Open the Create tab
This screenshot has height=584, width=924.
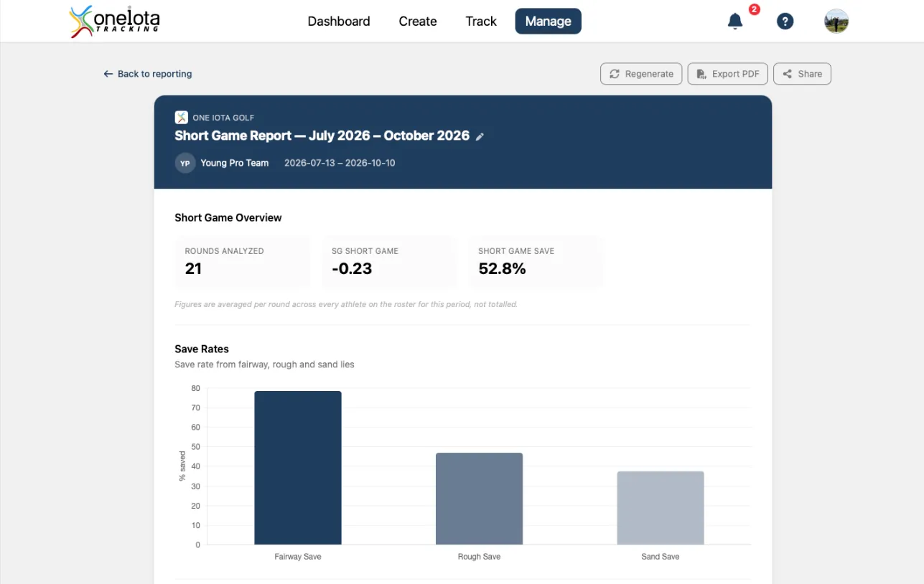pyautogui.click(x=418, y=22)
